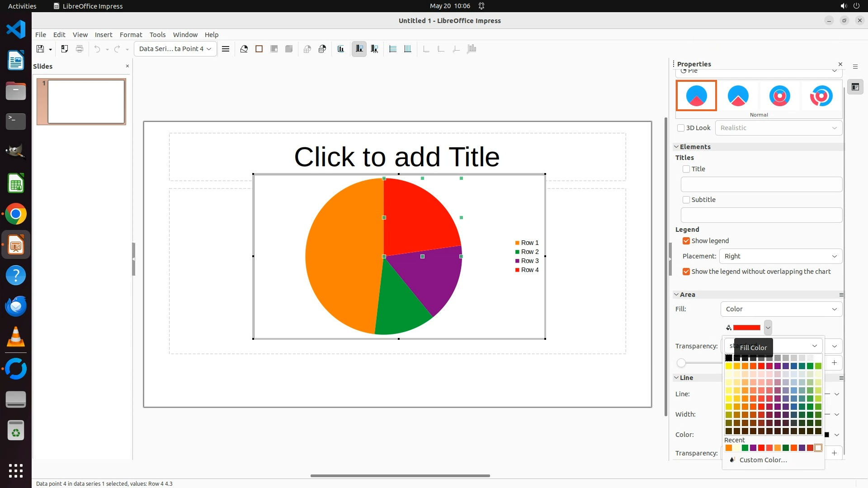Enable the 3D Look checkbox
The image size is (868, 488).
[x=681, y=128]
